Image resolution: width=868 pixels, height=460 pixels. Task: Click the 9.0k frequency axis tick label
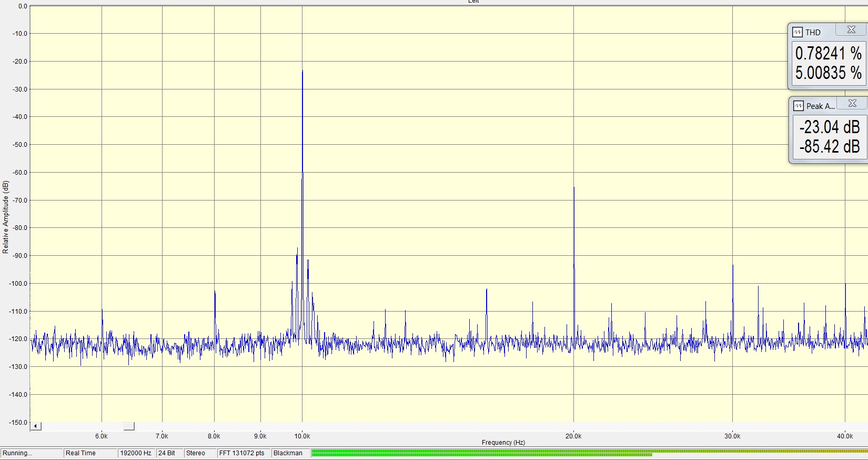point(260,436)
